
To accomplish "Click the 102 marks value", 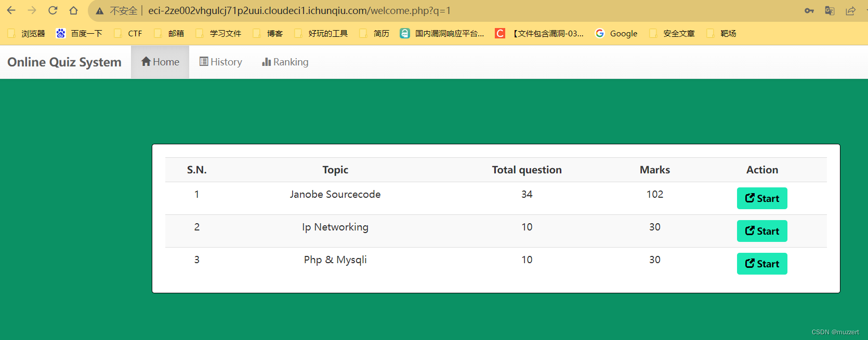I will [655, 194].
